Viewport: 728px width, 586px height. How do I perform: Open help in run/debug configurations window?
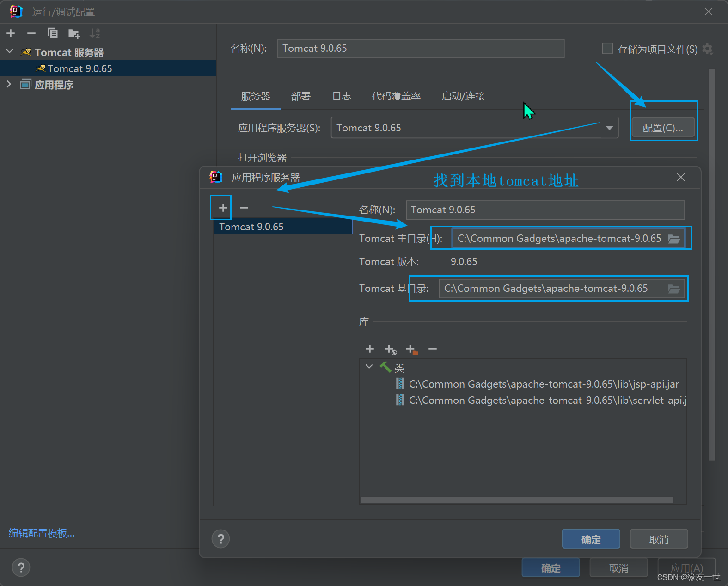pos(21,567)
